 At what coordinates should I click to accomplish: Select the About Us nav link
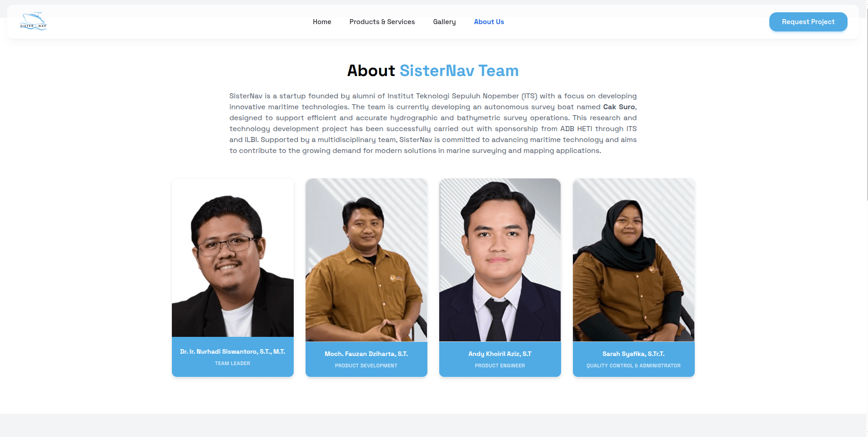coord(489,22)
